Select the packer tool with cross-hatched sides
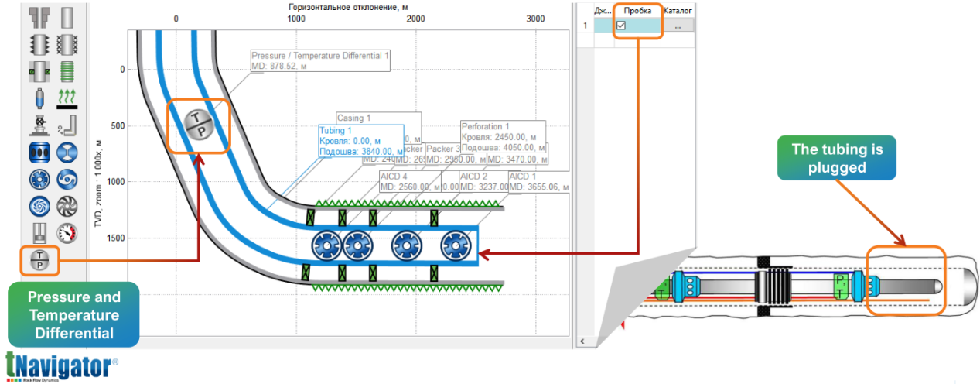Screen dimensions: 980x384 click(x=68, y=44)
